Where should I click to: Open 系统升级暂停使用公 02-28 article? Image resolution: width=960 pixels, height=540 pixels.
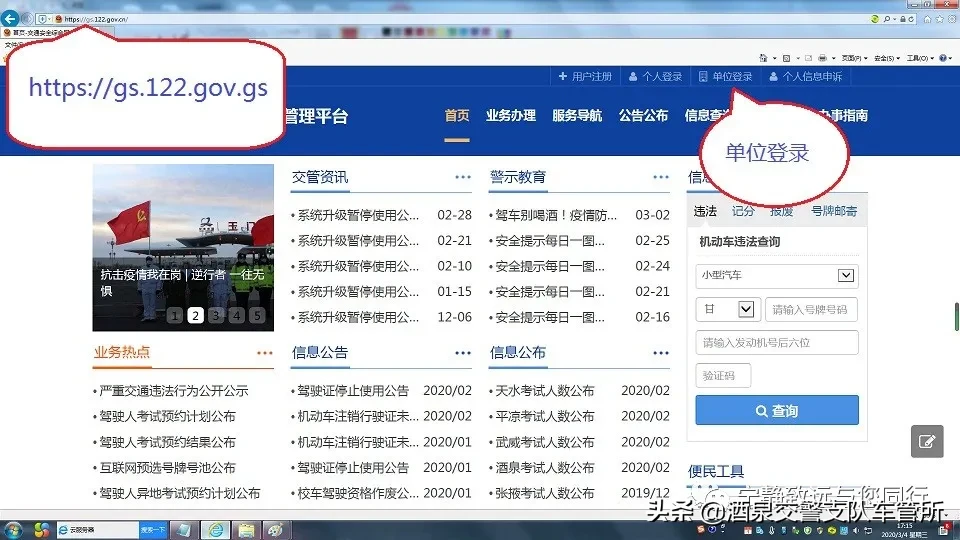coord(358,215)
